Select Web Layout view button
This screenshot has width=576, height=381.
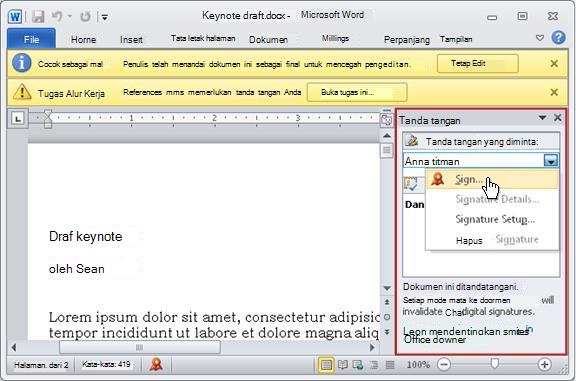pyautogui.click(x=358, y=365)
